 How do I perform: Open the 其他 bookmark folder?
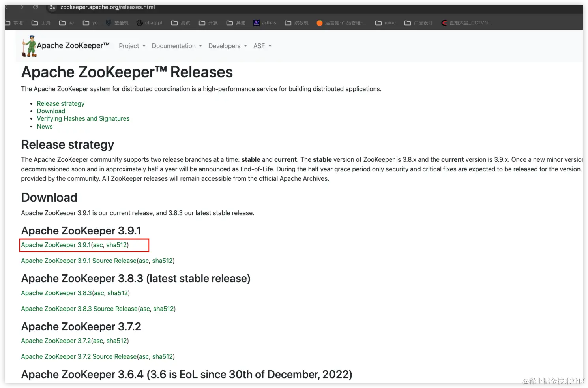tap(236, 23)
